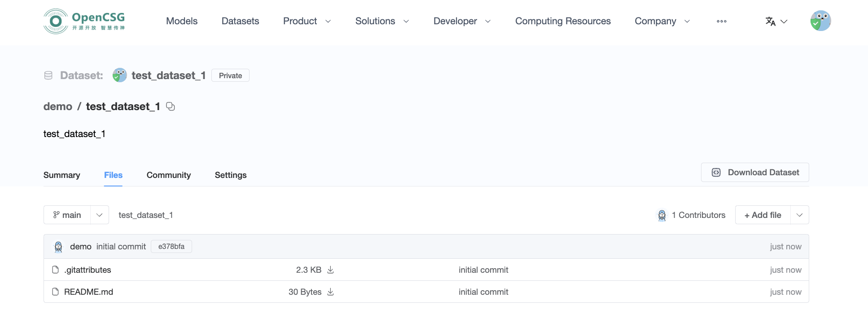
Task: Copy the demo/test_dataset_1 path
Action: click(171, 106)
